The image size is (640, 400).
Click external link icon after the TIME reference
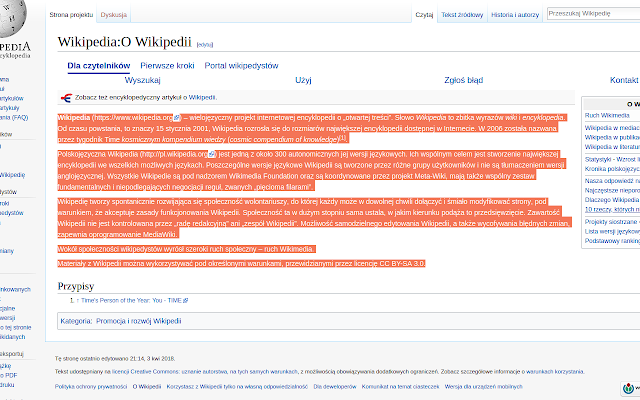186,300
